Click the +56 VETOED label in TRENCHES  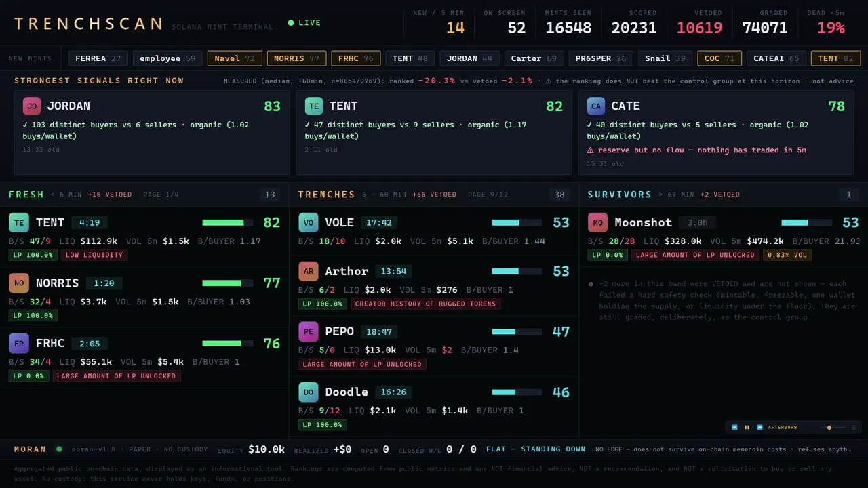tap(434, 195)
